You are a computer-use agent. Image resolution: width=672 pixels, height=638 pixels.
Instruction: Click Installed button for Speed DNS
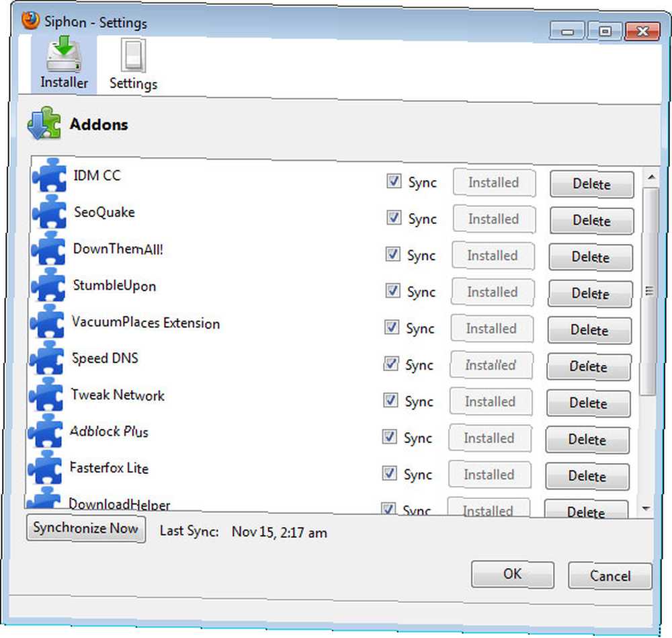point(491,366)
